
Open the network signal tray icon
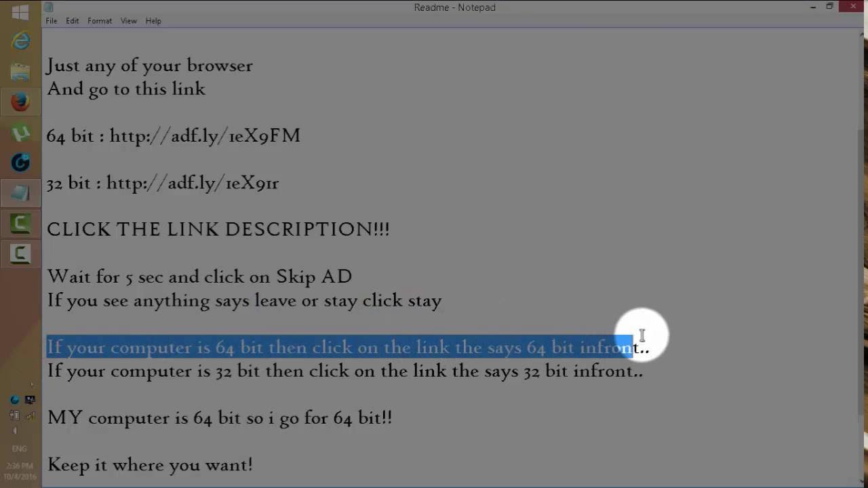[30, 415]
